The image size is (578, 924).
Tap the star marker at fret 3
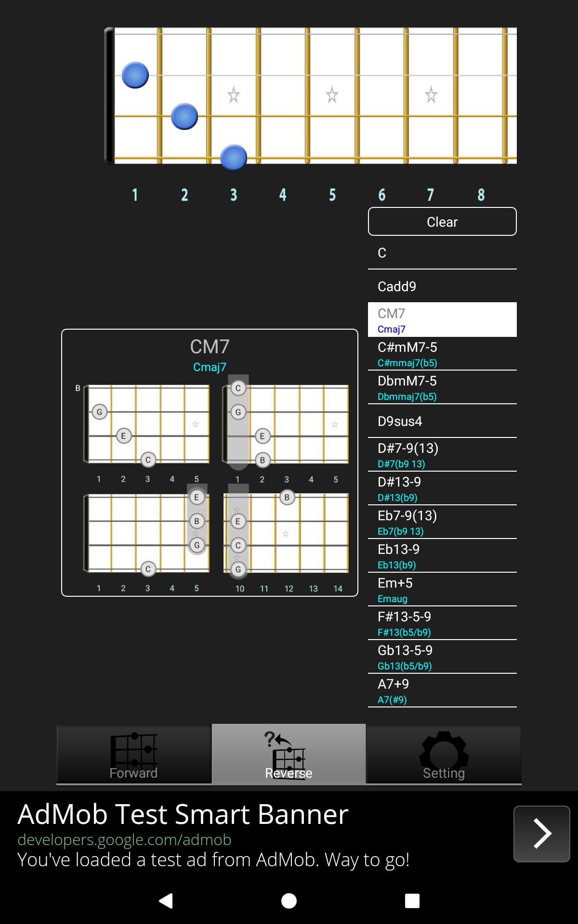[234, 95]
